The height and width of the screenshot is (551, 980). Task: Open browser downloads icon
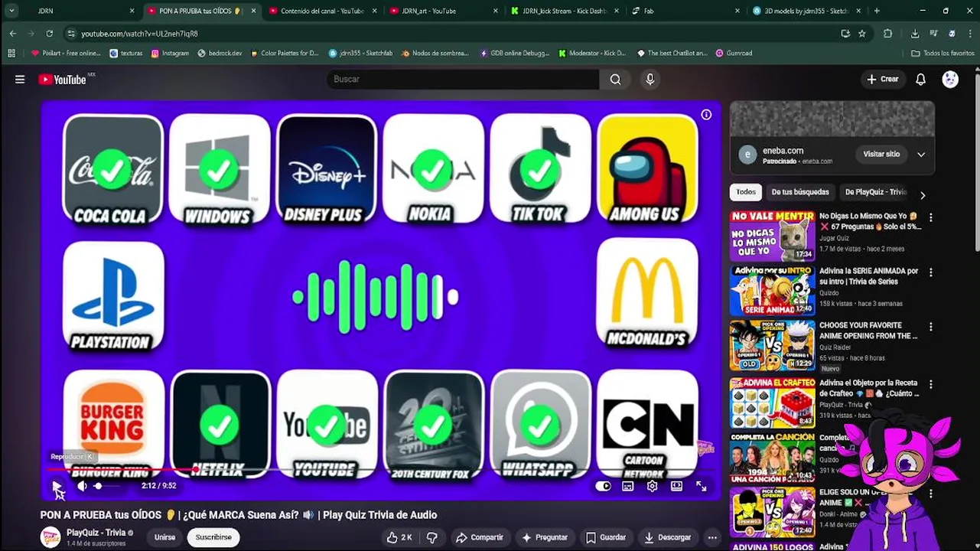coord(914,34)
